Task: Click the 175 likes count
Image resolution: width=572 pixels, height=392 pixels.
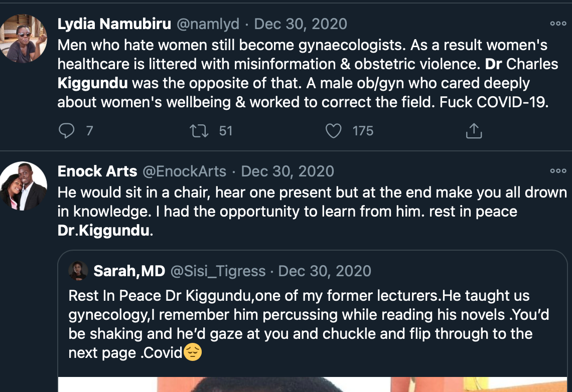Action: [363, 131]
